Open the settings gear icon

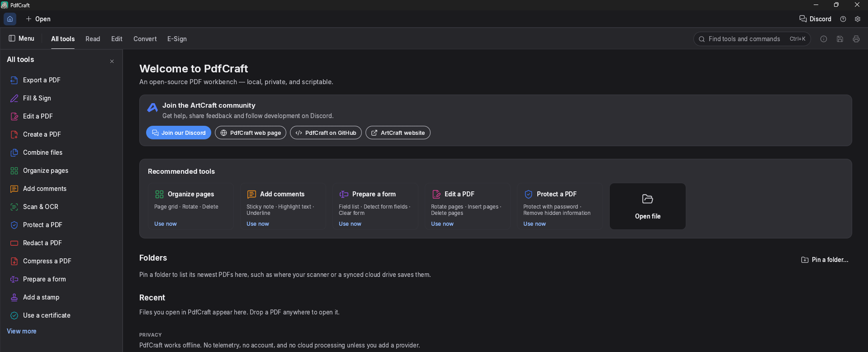(858, 19)
